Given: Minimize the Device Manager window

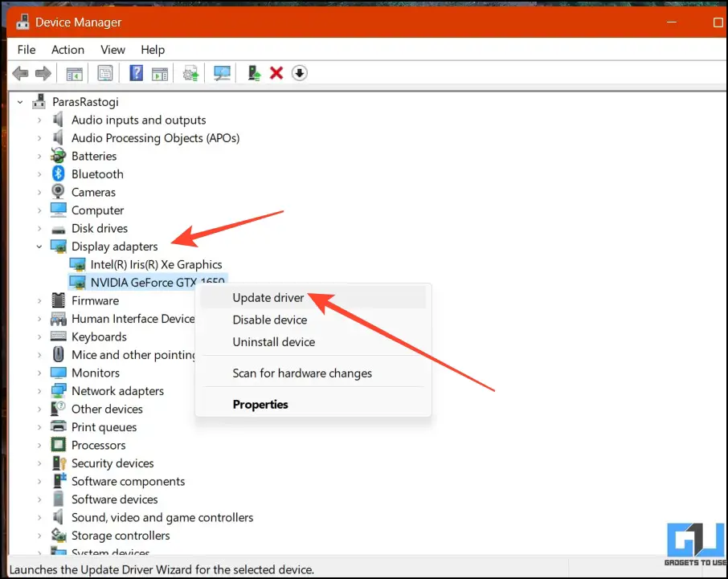Looking at the screenshot, I should (x=672, y=22).
